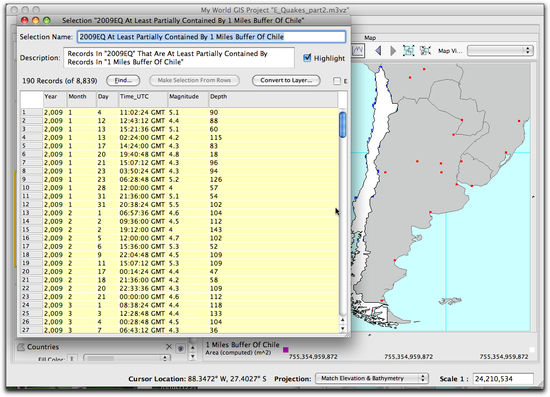Go to next map view arrow
550x397 pixels.
pos(393,51)
